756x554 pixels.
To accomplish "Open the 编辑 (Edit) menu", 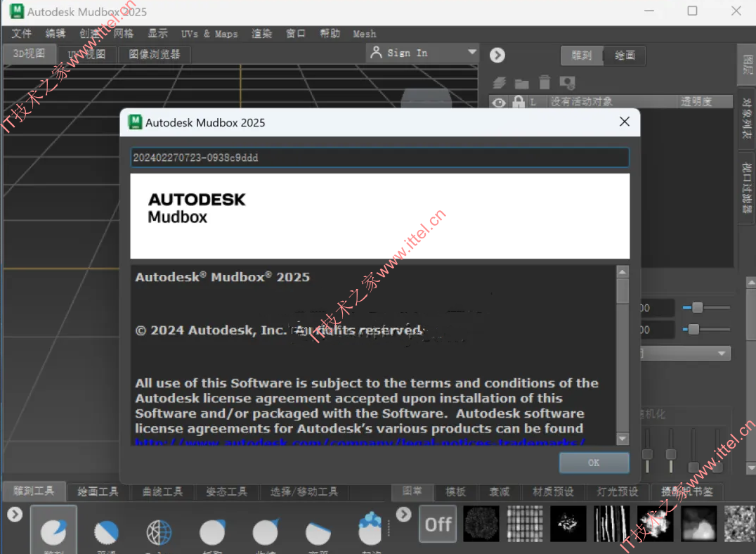I will pyautogui.click(x=56, y=33).
